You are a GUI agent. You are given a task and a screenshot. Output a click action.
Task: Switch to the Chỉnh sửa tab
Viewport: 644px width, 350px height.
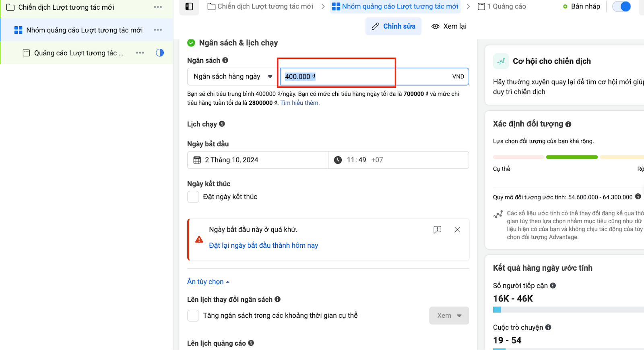point(394,26)
